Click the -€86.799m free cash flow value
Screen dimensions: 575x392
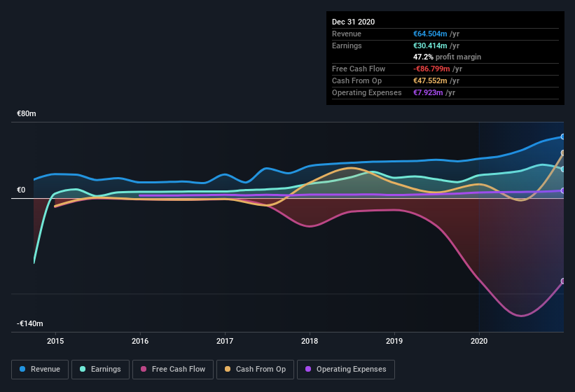[x=431, y=69]
